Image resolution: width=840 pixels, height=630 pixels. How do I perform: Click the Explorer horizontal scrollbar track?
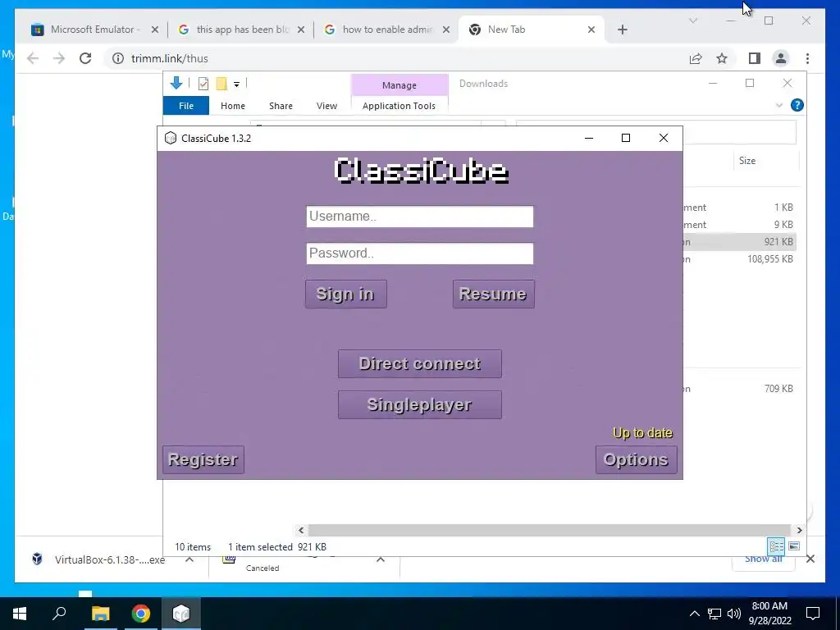coord(549,530)
